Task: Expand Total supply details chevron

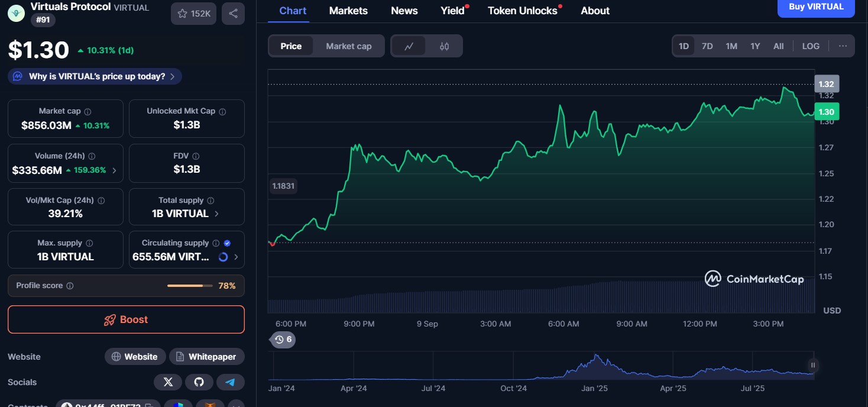Action: (x=216, y=214)
